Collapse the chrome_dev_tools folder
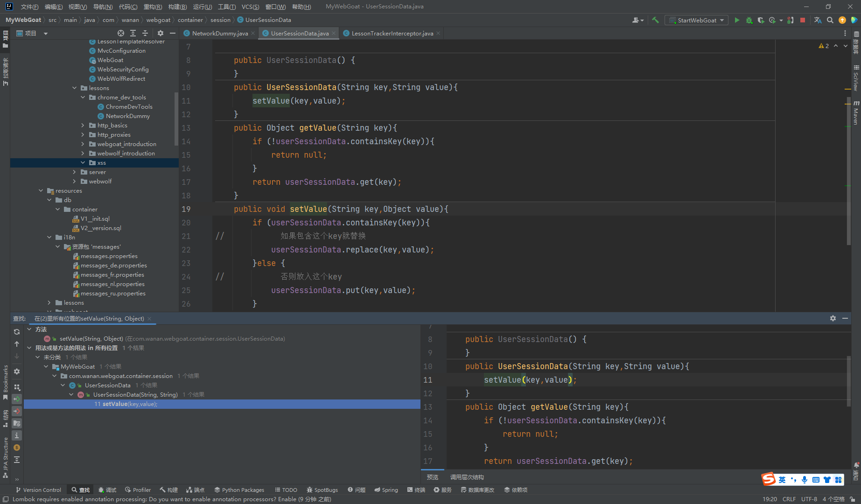This screenshot has height=504, width=861. pos(83,97)
